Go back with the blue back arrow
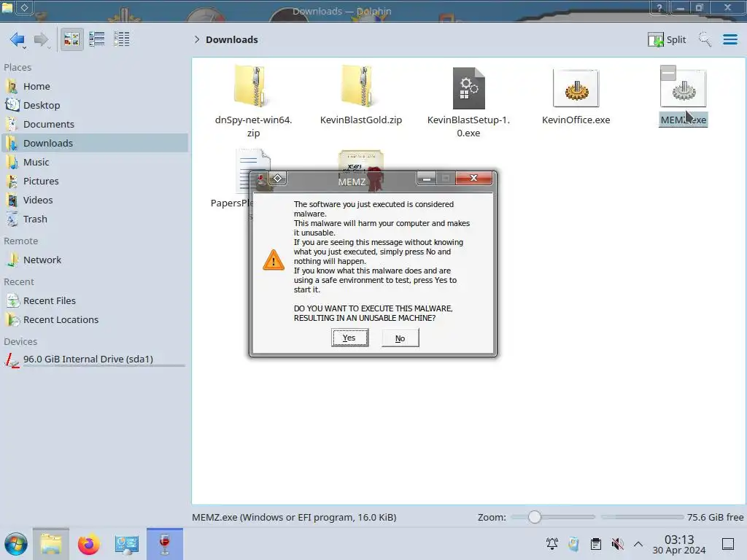 [x=18, y=39]
